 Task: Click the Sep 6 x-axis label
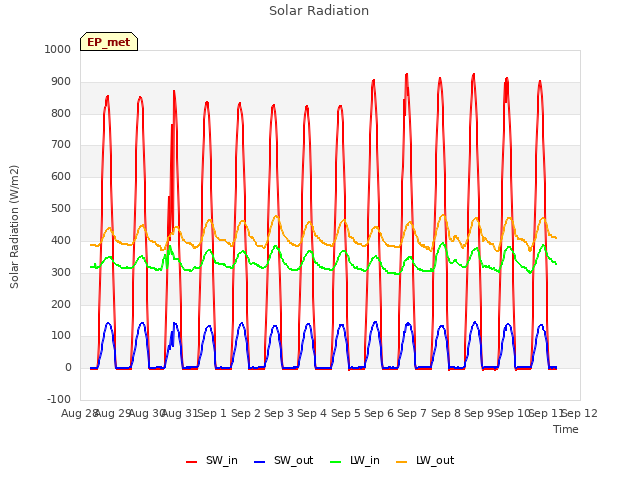379,413
